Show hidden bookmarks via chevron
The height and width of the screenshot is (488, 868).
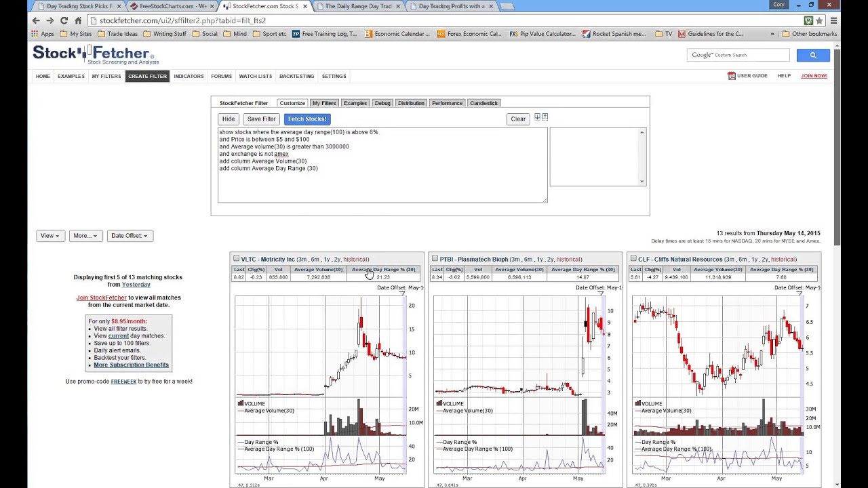[x=772, y=34]
